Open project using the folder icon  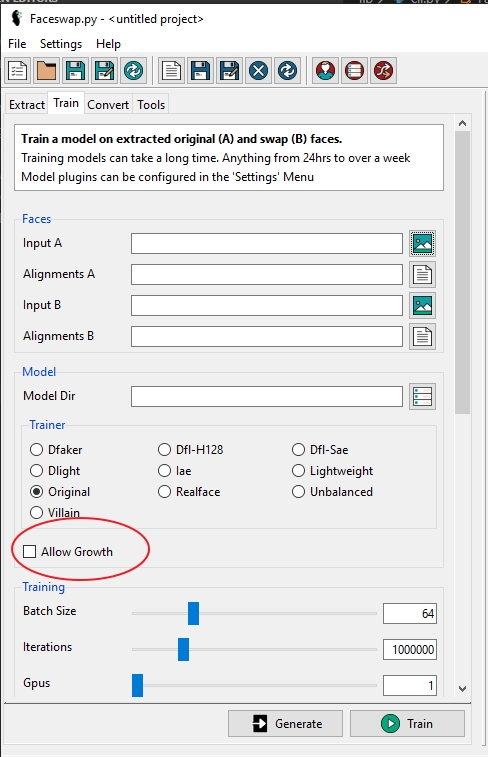tap(47, 71)
